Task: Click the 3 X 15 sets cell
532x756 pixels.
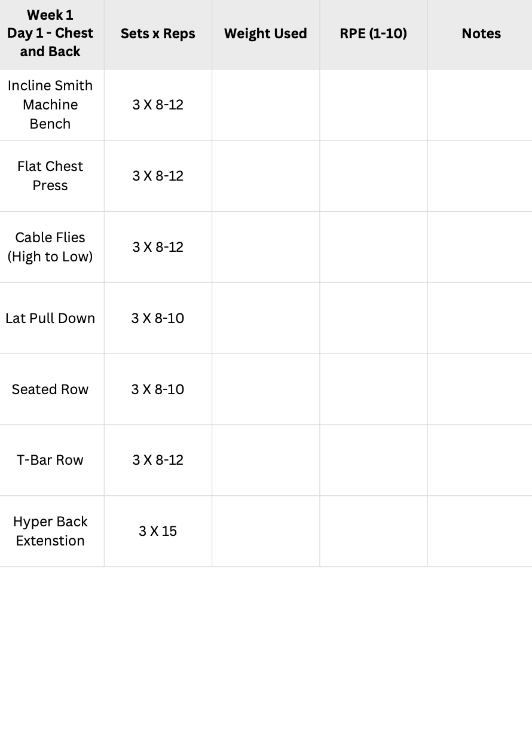Action: point(158,531)
